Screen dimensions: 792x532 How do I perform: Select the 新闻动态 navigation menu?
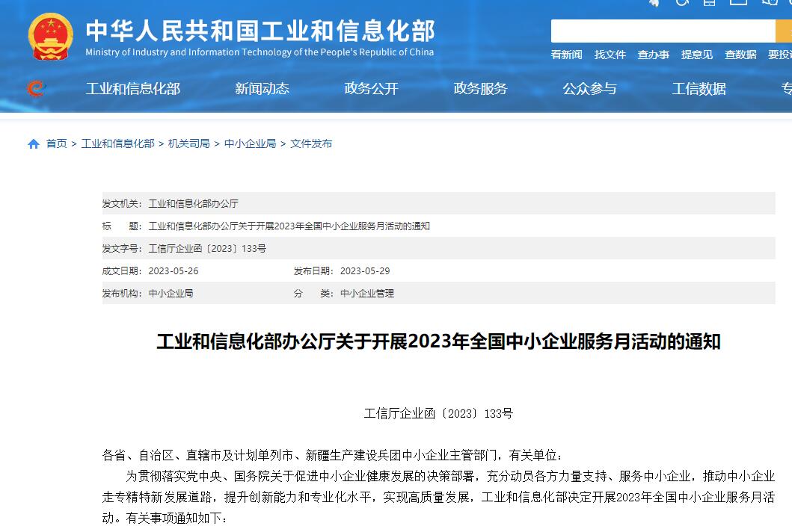(x=262, y=89)
